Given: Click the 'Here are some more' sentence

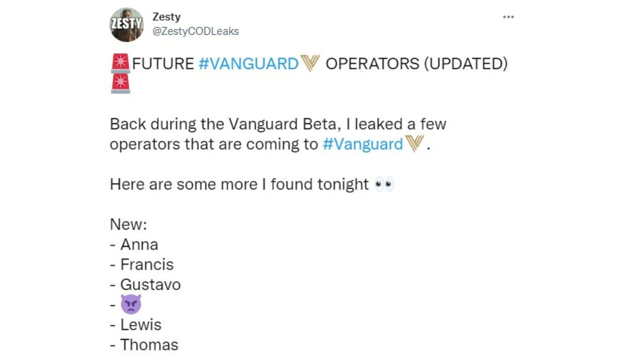Looking at the screenshot, I should pos(239,185).
